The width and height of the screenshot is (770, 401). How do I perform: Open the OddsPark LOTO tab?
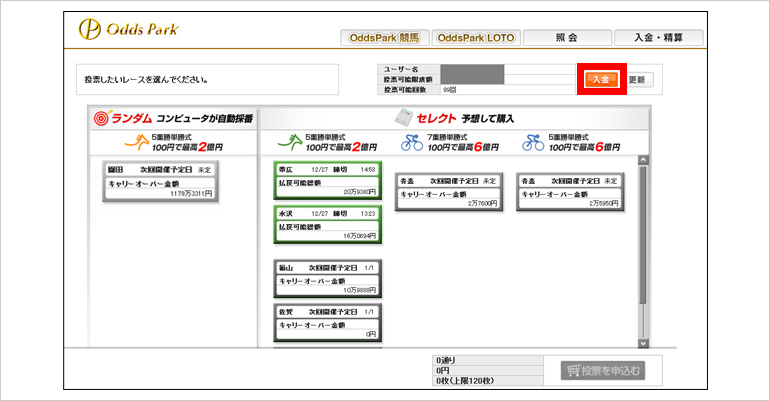(476, 38)
